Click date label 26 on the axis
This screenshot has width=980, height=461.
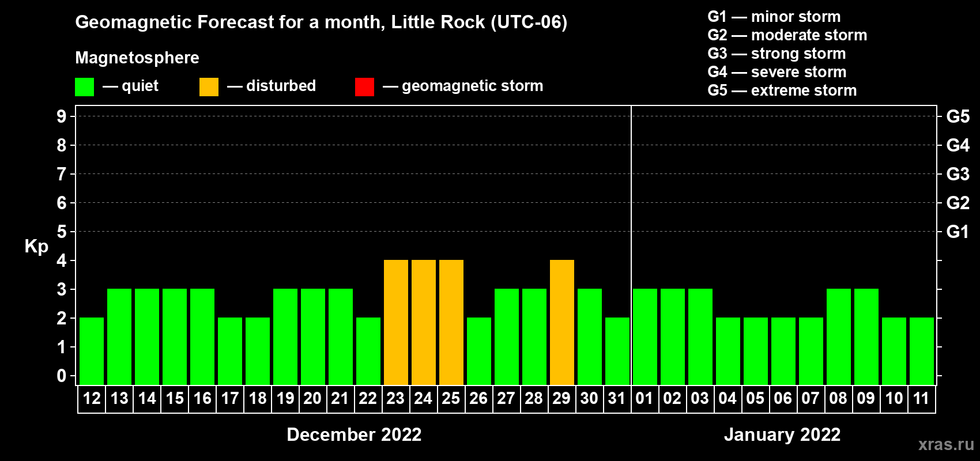tap(478, 399)
